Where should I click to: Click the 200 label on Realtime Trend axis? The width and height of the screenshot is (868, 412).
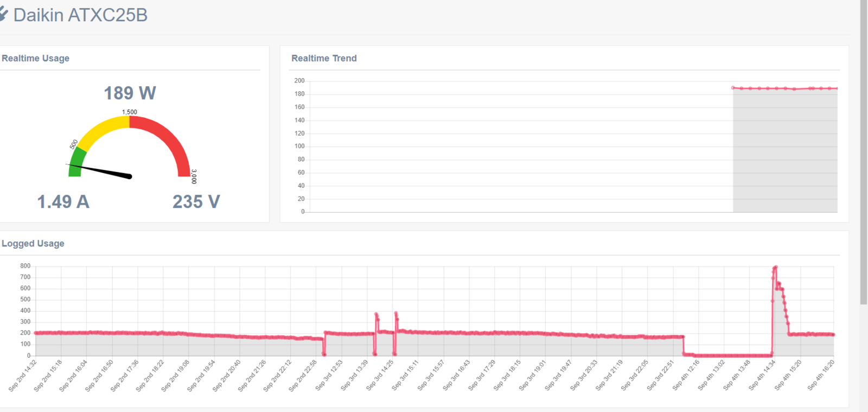(299, 80)
